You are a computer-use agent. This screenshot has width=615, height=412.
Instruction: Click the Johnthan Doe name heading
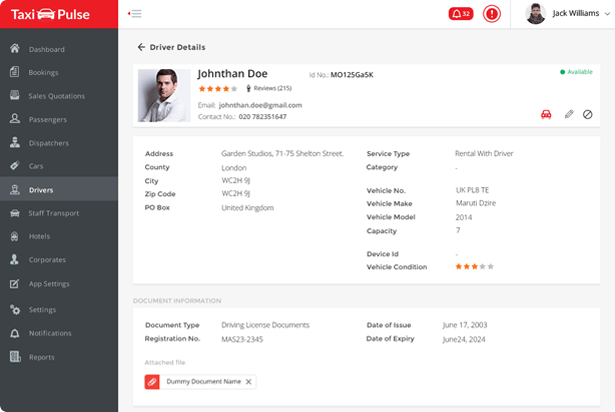[x=233, y=74]
